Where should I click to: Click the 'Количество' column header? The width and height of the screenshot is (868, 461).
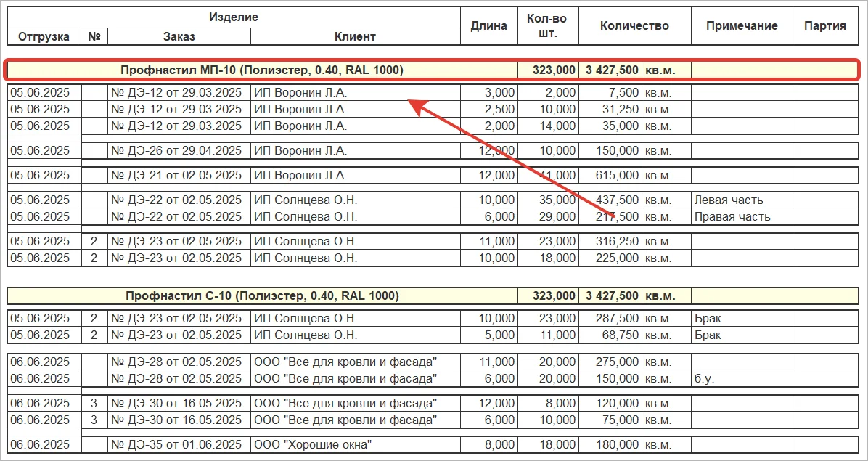pyautogui.click(x=634, y=26)
